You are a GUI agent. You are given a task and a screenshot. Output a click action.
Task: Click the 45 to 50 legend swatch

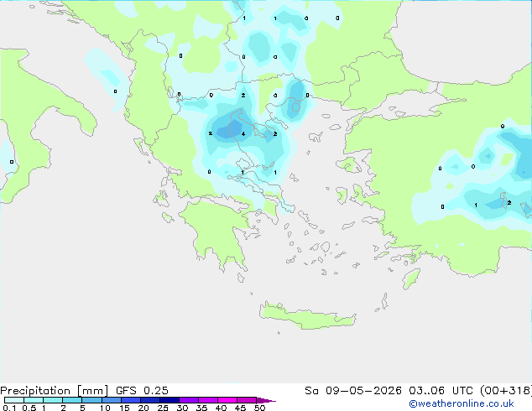[x=247, y=400]
